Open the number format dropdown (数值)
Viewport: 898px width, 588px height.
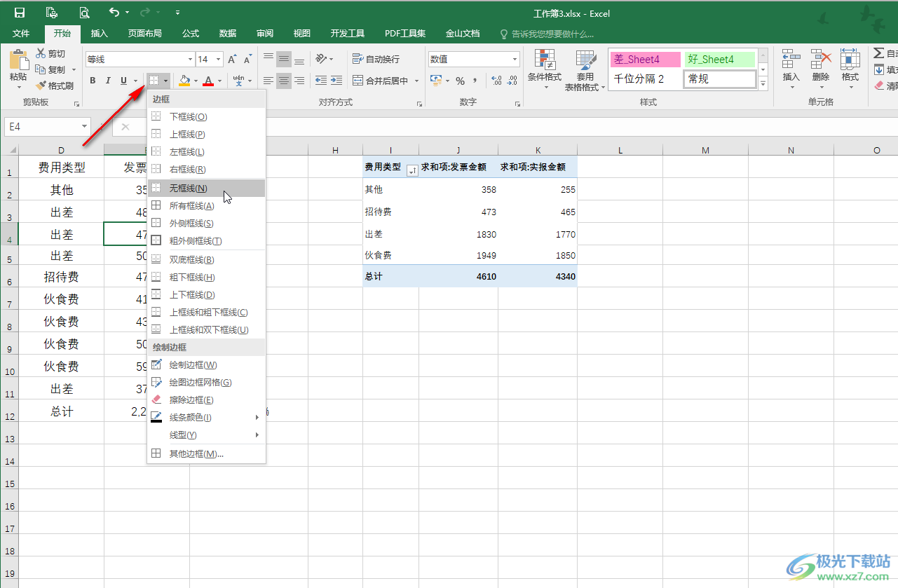pos(515,60)
